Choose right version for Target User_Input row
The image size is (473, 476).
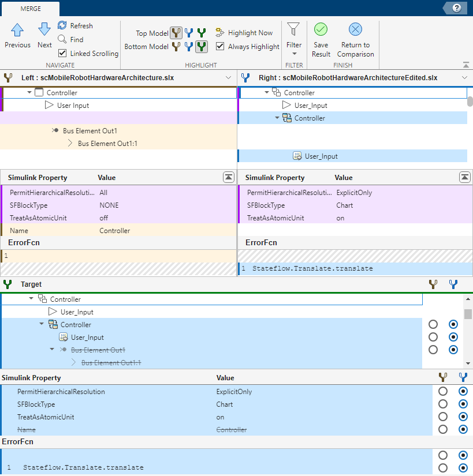(453, 337)
